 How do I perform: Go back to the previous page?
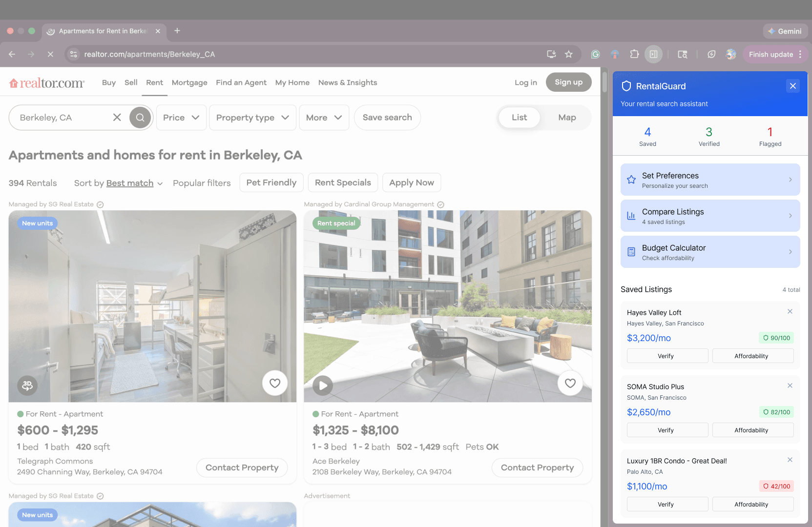click(12, 54)
